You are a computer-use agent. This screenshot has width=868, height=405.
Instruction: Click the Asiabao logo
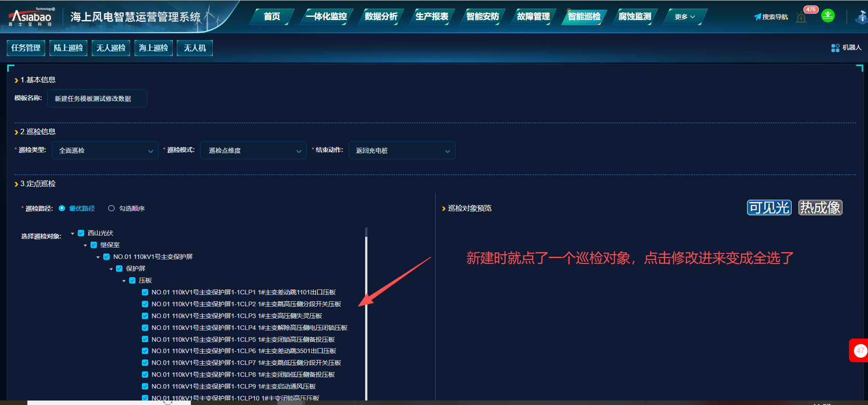tap(31, 17)
